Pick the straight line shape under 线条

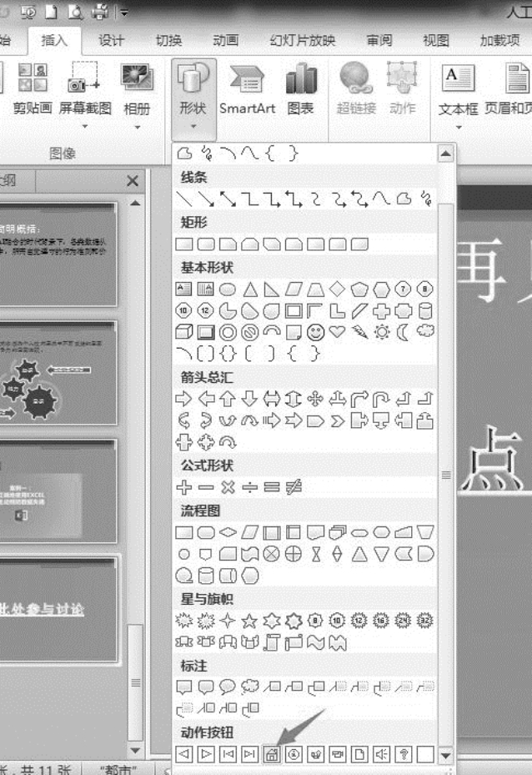184,199
